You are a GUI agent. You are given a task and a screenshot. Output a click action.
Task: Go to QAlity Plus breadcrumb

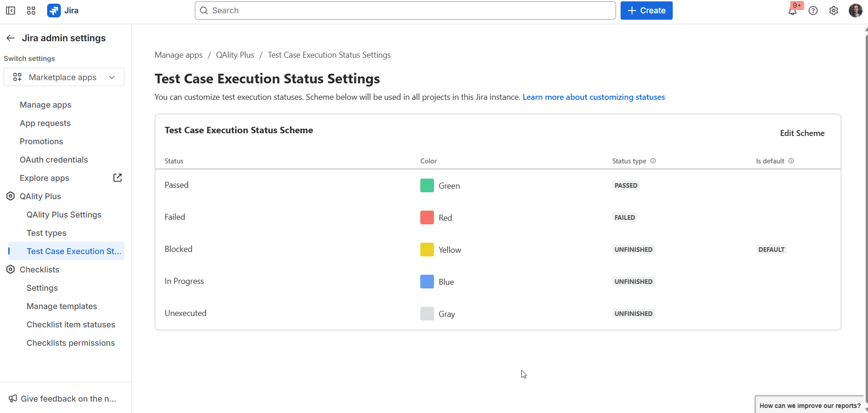click(x=235, y=55)
